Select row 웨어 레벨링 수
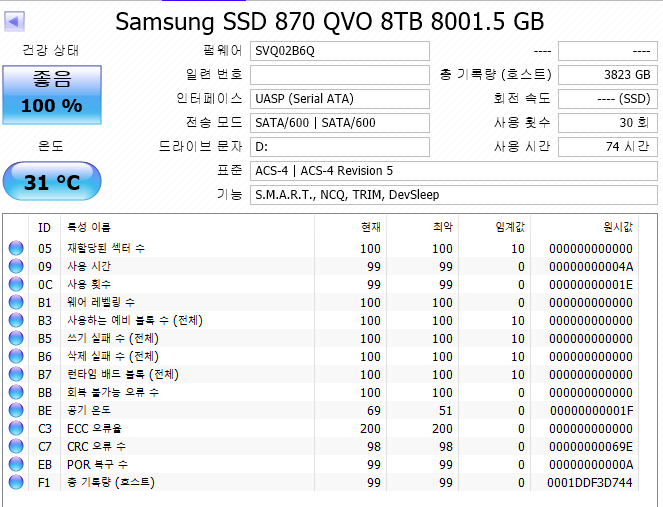This screenshot has width=663, height=507. (321, 302)
